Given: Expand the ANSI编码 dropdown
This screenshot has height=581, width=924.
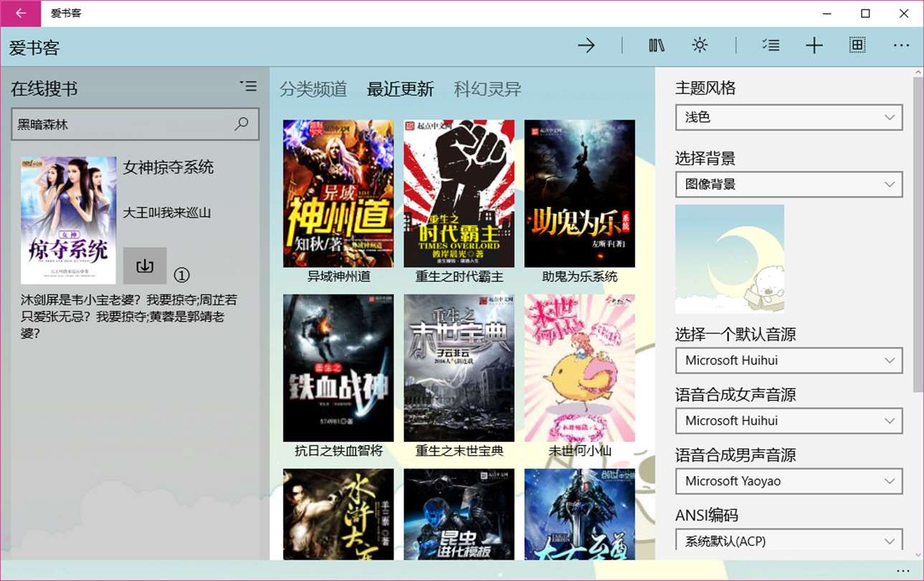Looking at the screenshot, I should point(789,541).
